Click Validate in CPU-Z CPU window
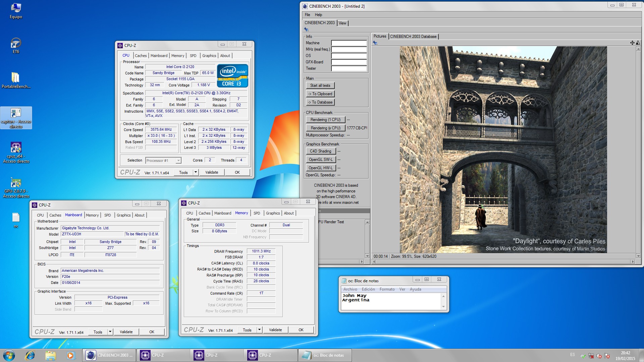Viewport: 644px width, 362px height. 212,172
